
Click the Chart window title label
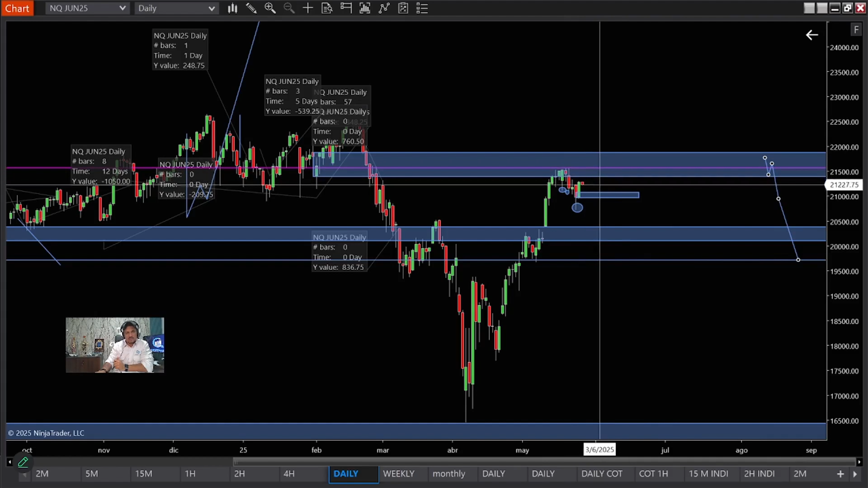coord(17,8)
